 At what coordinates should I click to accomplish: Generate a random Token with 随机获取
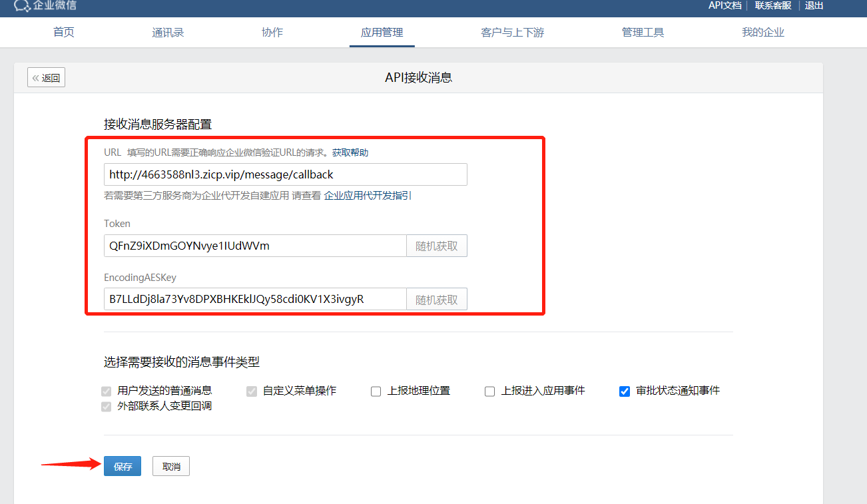click(437, 246)
